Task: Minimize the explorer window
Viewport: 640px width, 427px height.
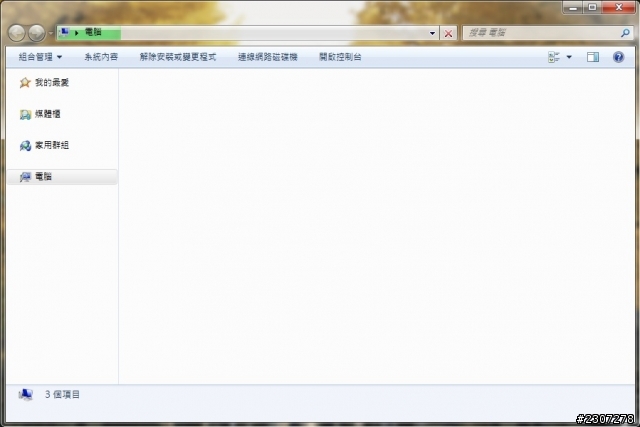Action: (573, 7)
